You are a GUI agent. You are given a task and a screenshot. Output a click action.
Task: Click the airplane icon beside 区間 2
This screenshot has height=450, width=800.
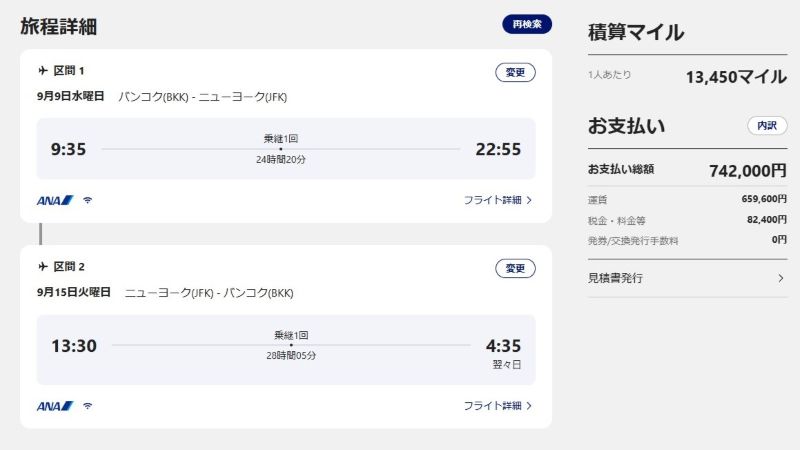[x=43, y=266]
